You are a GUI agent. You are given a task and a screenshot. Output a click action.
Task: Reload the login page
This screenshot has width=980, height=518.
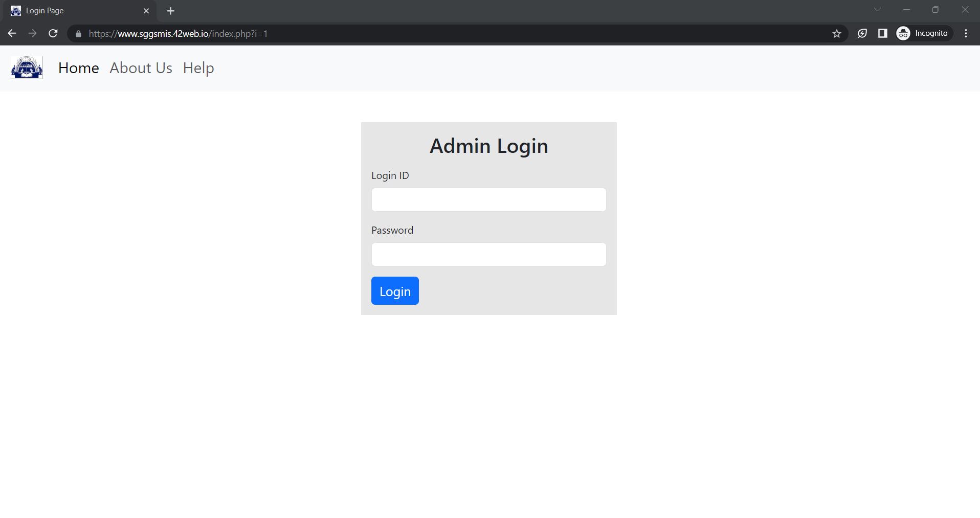(x=53, y=33)
